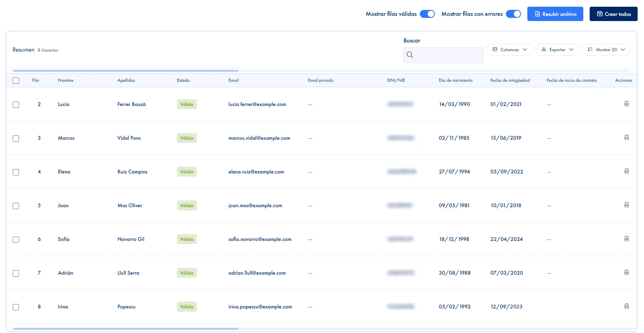Open the Mostrar 20 page-size dropdown

tap(606, 50)
